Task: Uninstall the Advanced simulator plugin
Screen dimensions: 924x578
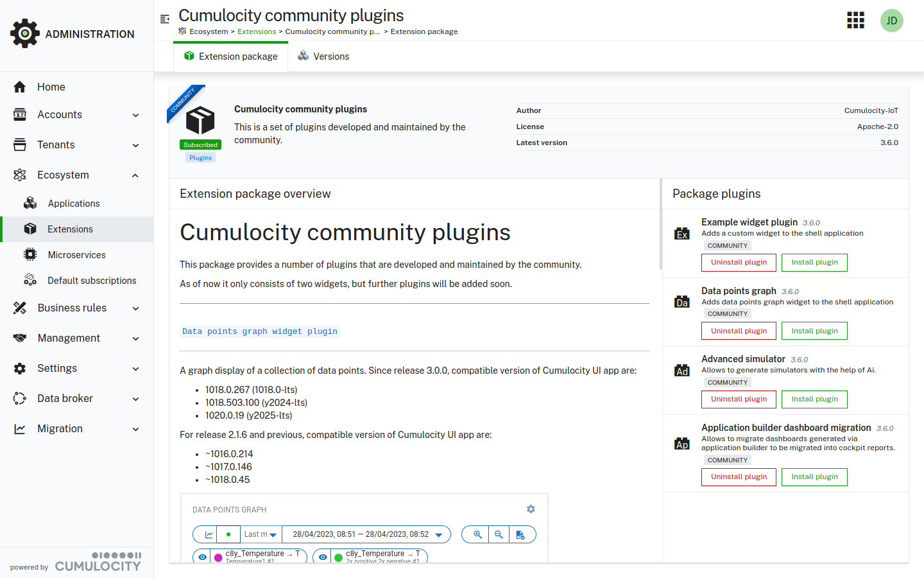Action: point(739,399)
